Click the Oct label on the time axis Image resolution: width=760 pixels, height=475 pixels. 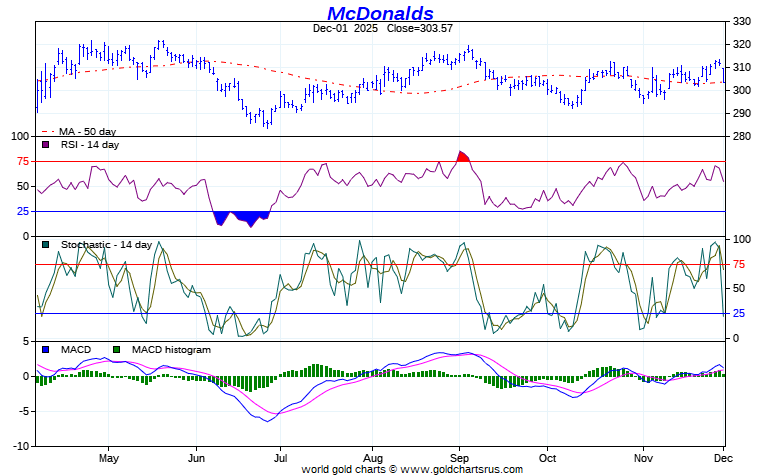tap(547, 458)
